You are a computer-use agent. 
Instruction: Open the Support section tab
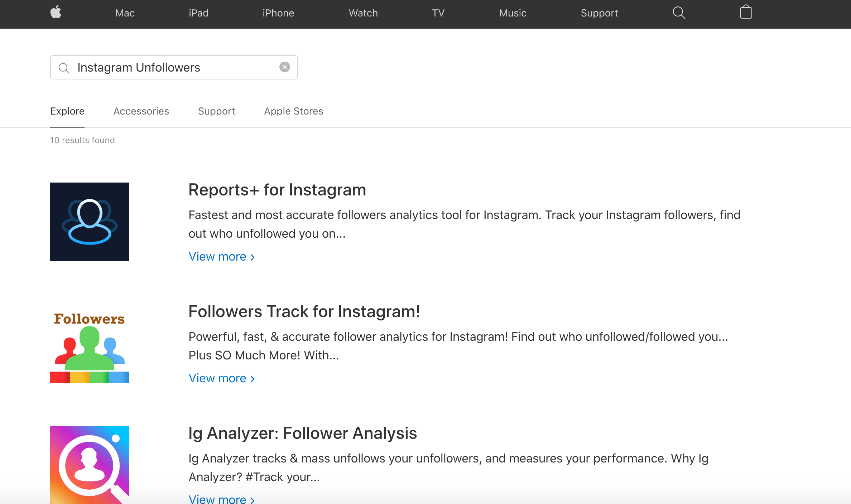tap(216, 111)
